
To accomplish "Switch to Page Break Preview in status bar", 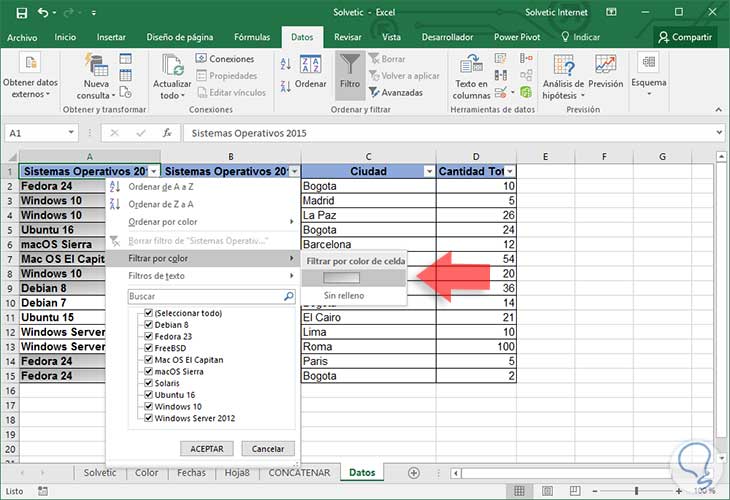I will [x=575, y=491].
